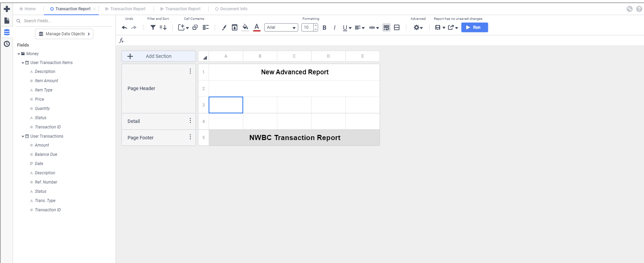The image size is (644, 263).
Task: Pick the cell fill color bucket
Action: pos(245,27)
